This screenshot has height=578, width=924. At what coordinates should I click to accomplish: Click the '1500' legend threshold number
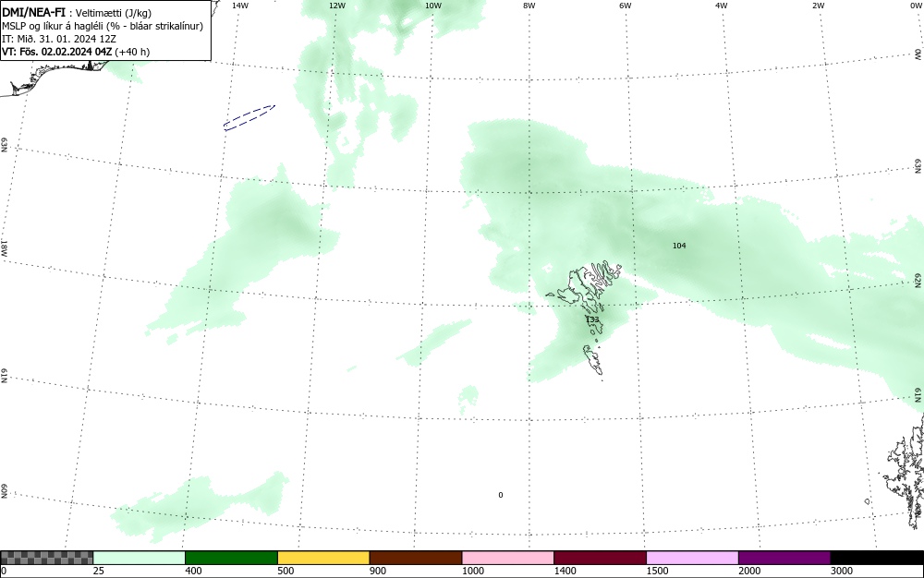click(x=657, y=571)
